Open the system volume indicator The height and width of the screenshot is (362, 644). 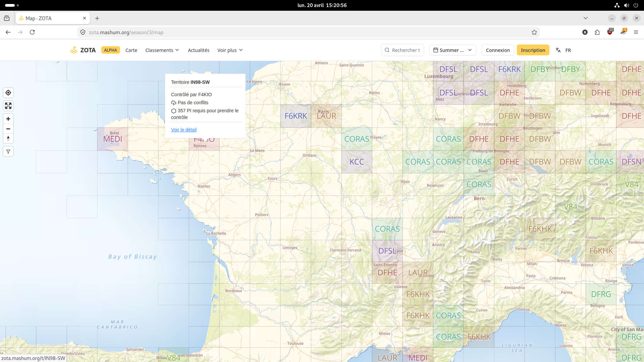click(626, 5)
